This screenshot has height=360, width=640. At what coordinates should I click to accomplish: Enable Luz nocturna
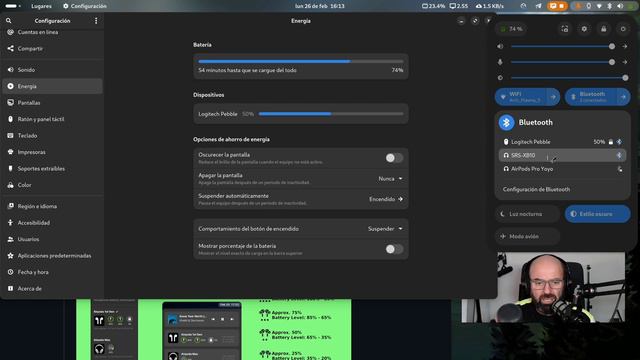527,214
